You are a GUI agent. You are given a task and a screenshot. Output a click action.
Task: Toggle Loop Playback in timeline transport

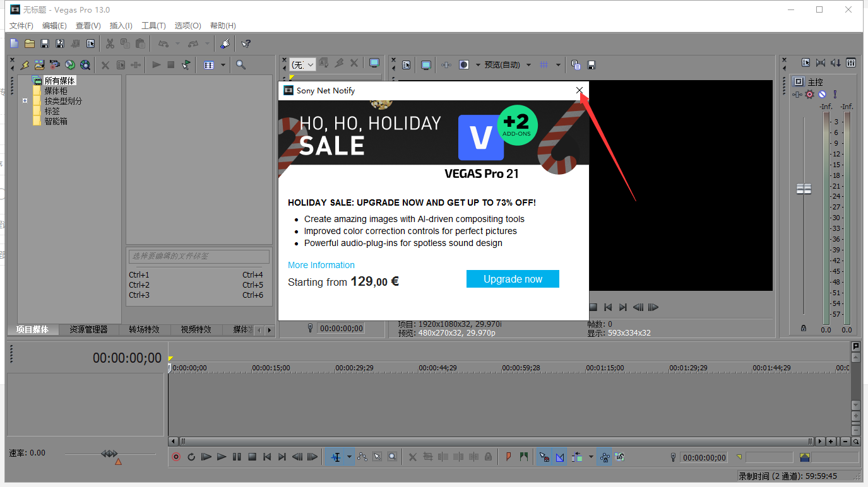[191, 457]
